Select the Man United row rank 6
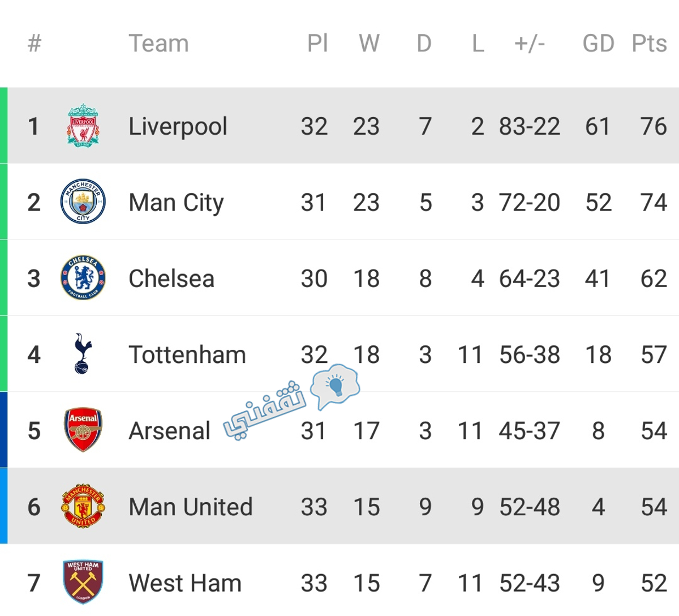The height and width of the screenshot is (616, 679). [x=34, y=507]
